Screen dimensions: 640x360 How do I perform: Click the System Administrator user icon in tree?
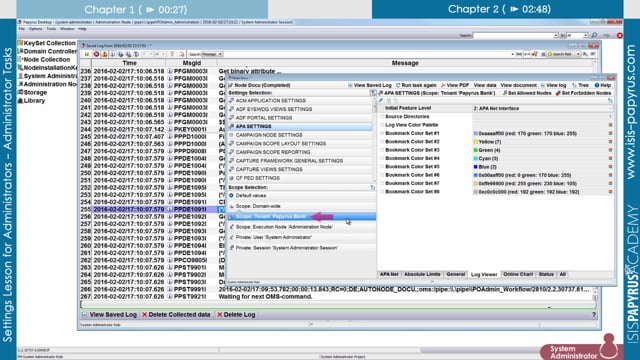[x=20, y=76]
